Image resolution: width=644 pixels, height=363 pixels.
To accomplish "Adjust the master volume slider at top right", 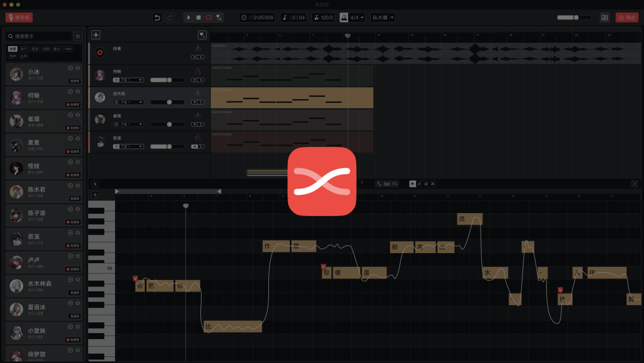I will point(576,17).
